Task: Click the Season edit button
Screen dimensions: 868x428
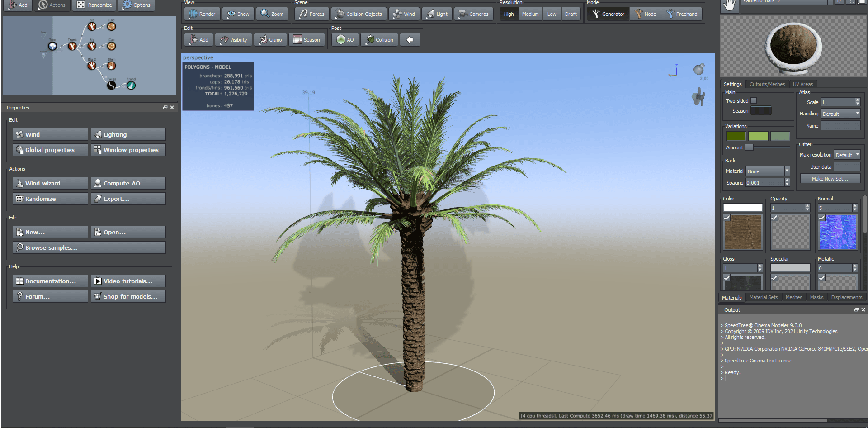Action: tap(307, 40)
